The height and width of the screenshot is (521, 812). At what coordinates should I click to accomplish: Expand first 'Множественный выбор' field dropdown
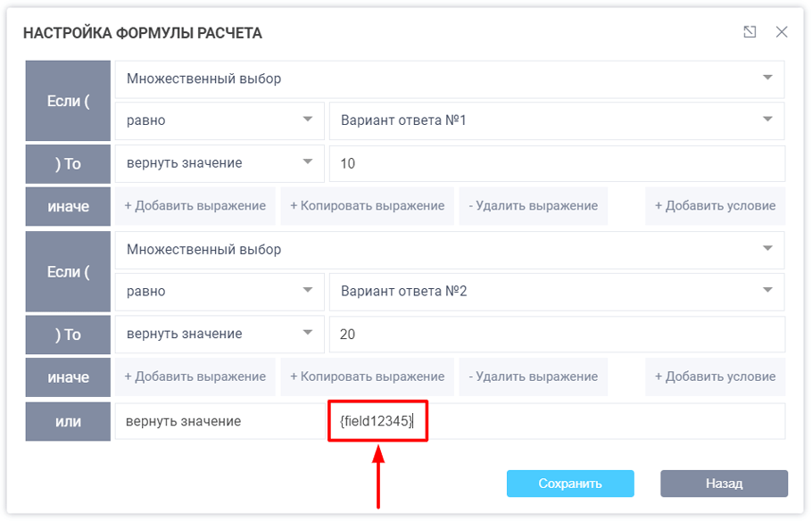pyautogui.click(x=449, y=79)
